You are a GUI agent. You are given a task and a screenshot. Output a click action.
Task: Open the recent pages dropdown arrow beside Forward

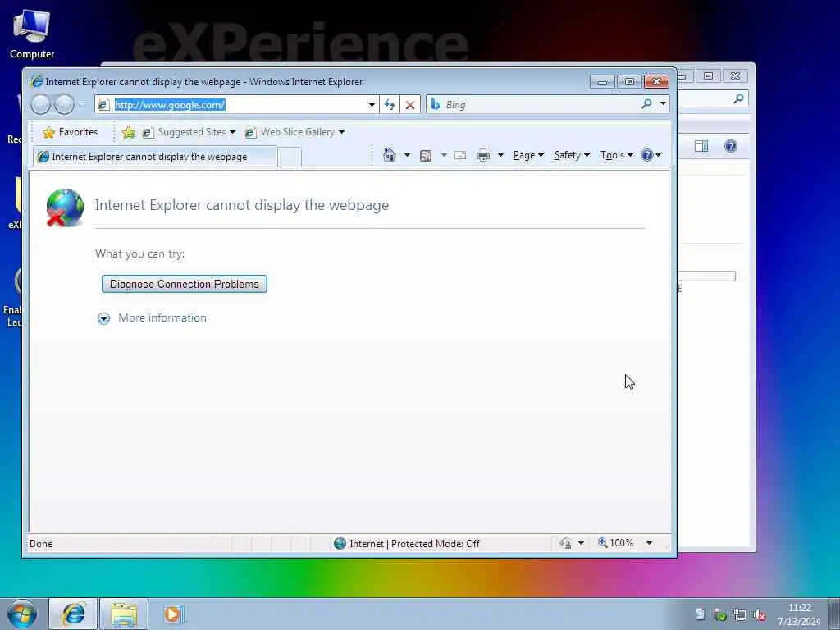point(82,105)
